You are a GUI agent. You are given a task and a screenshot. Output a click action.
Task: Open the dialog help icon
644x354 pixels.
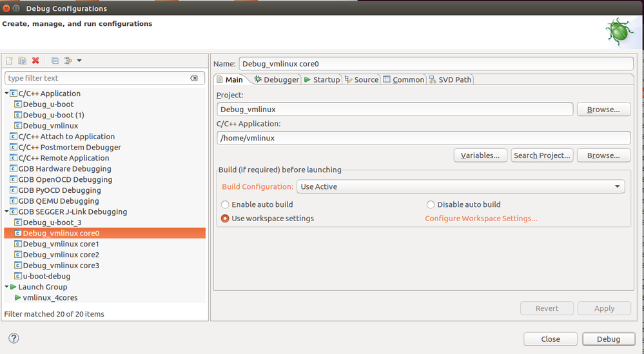14,339
